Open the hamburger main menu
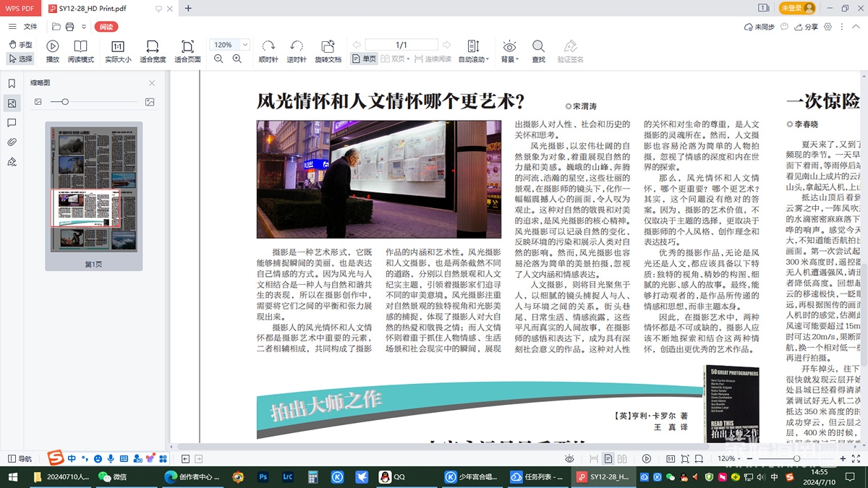 point(12,27)
